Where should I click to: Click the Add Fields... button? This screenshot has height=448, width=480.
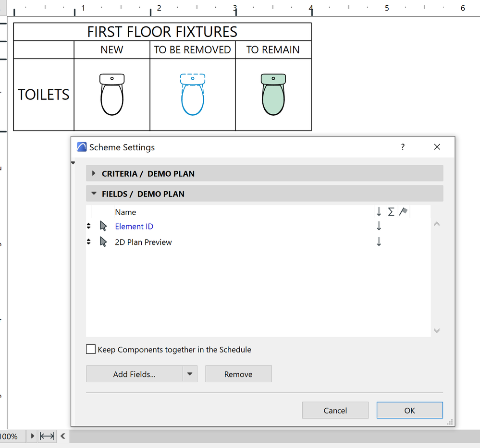[x=135, y=374]
